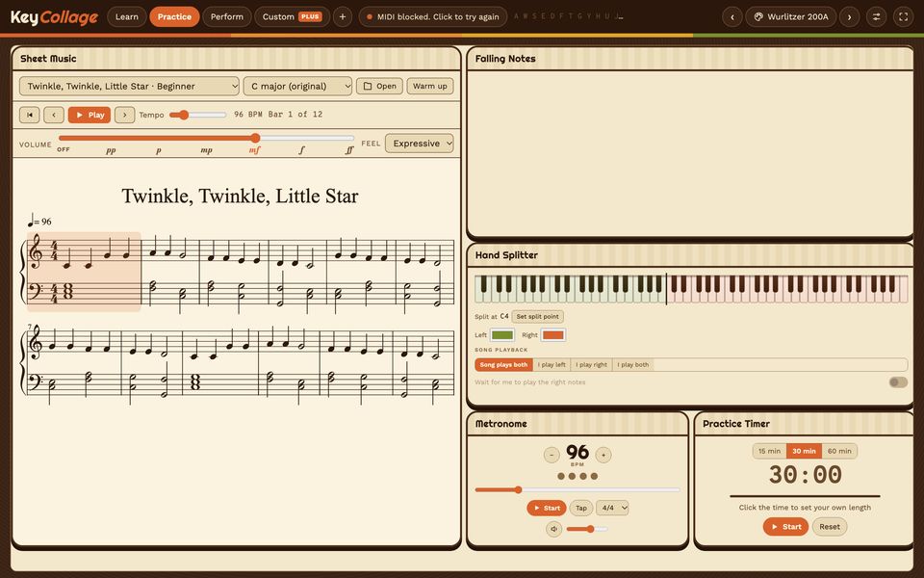Click the Metronome panel header
The height and width of the screenshot is (578, 924).
pyautogui.click(x=577, y=424)
